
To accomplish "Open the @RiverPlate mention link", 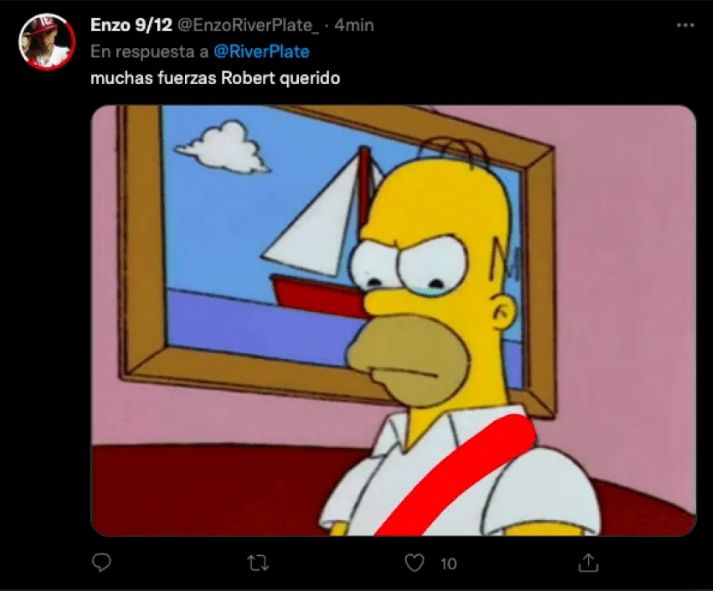I will 261,51.
